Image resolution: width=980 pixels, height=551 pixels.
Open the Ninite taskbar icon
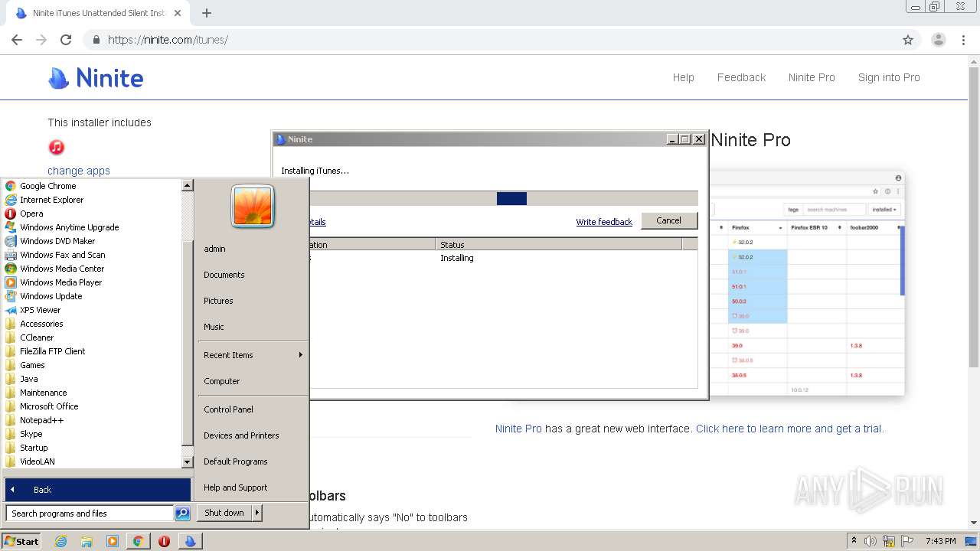point(190,541)
